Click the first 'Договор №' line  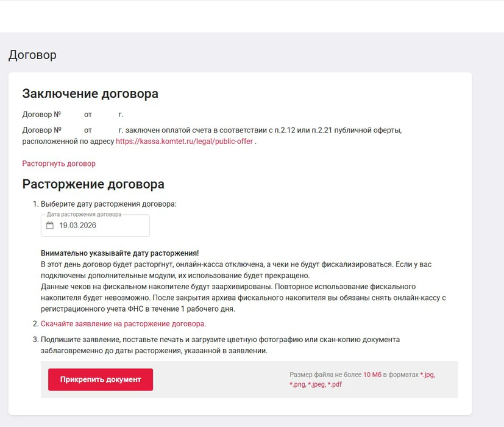pos(73,114)
